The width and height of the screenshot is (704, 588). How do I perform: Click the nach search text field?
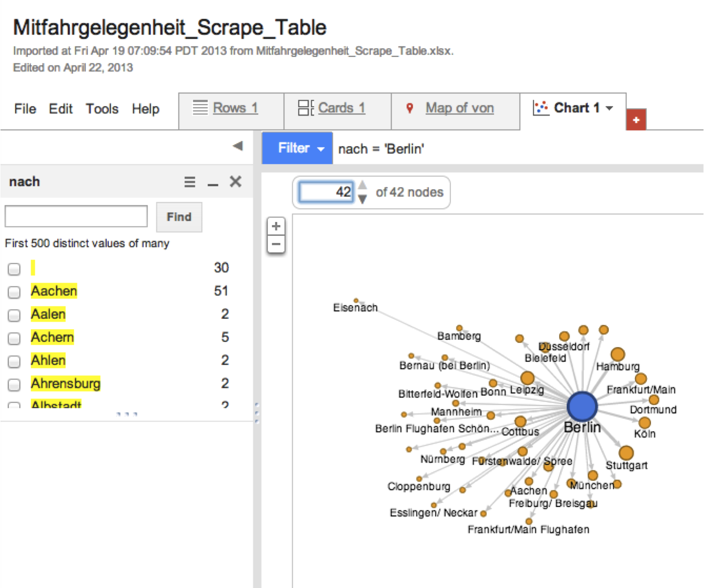pyautogui.click(x=76, y=216)
